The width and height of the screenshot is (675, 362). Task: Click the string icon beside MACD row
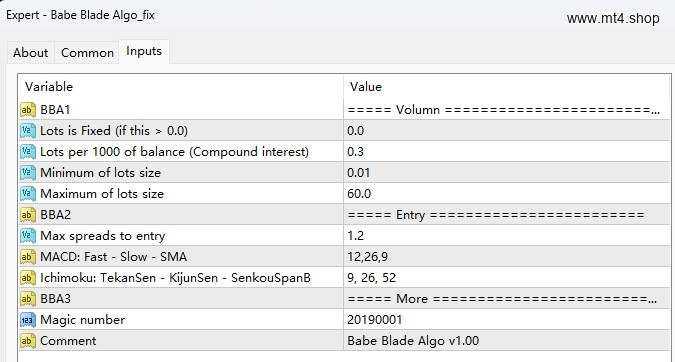pos(28,257)
